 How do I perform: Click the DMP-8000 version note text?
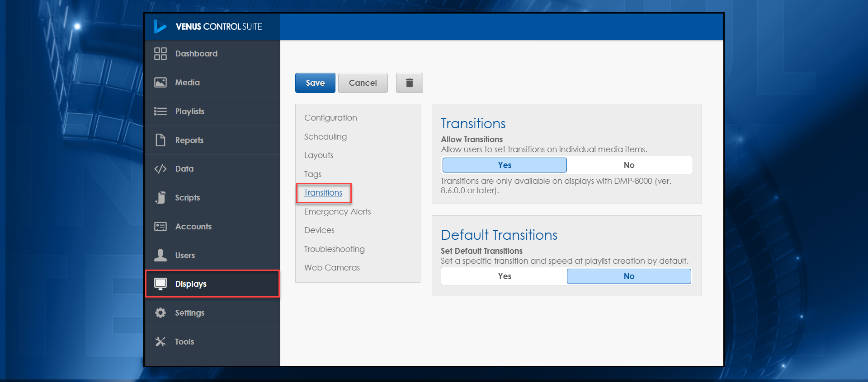(x=556, y=186)
